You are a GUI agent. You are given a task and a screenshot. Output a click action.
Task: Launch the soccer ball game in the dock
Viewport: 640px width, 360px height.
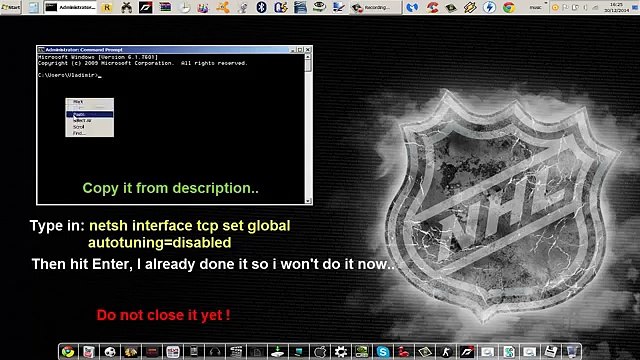pos(110,351)
